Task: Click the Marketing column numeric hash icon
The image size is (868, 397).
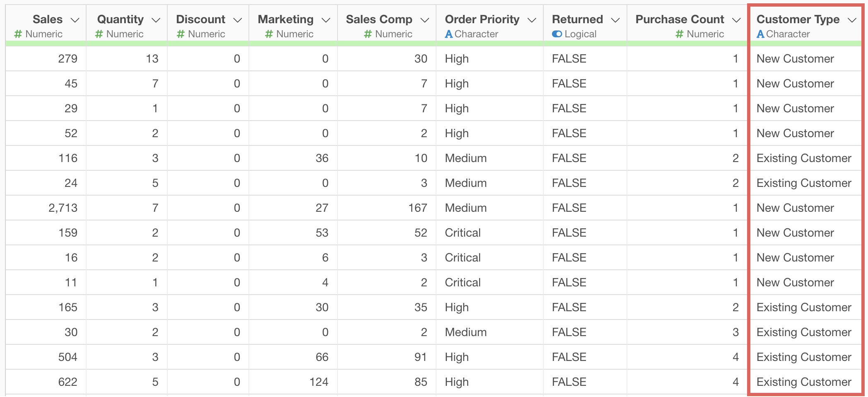Action: [x=269, y=34]
